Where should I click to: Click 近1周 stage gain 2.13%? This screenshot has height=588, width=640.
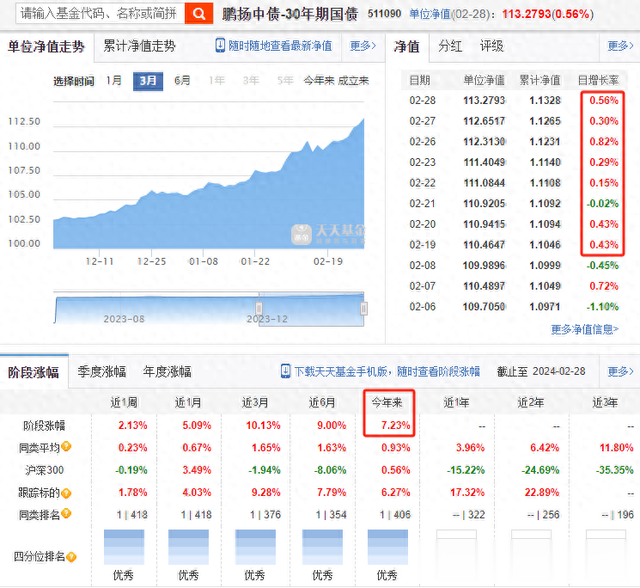tap(133, 426)
